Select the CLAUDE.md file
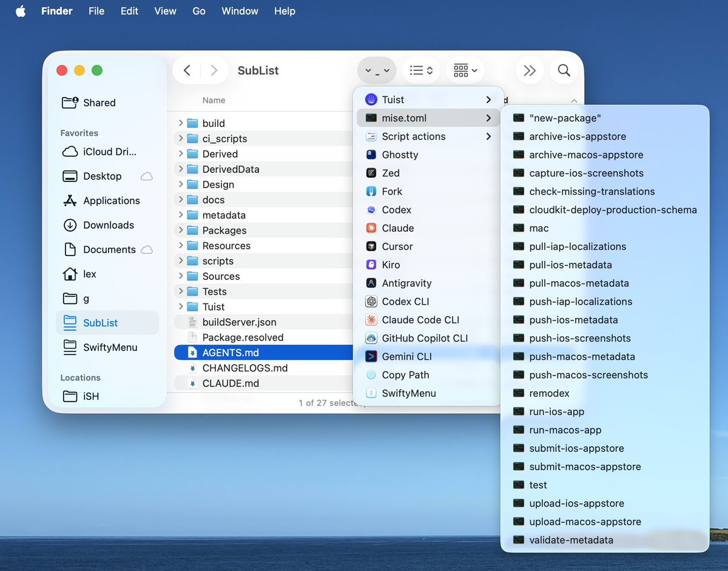This screenshot has height=571, width=728. (264, 383)
